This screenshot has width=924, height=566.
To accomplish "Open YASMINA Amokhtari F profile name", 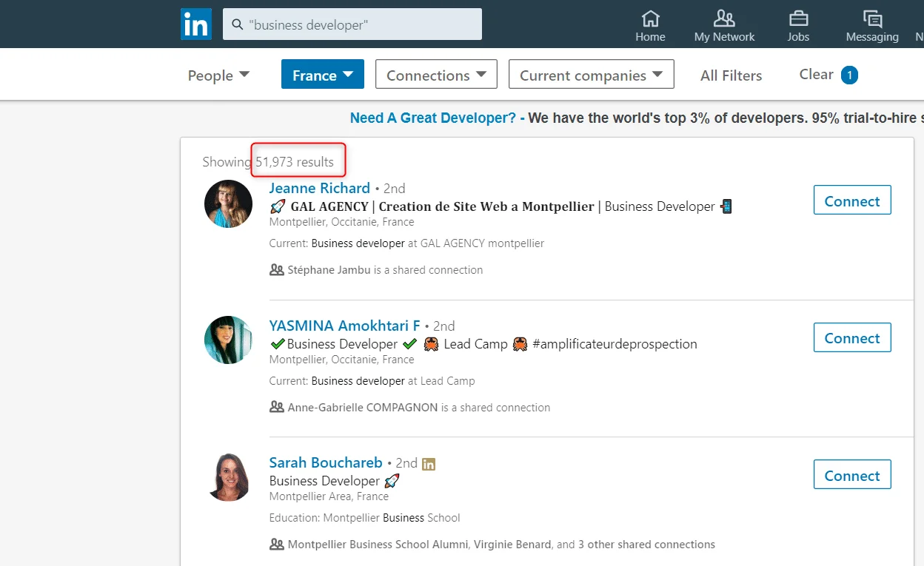I will pos(344,326).
